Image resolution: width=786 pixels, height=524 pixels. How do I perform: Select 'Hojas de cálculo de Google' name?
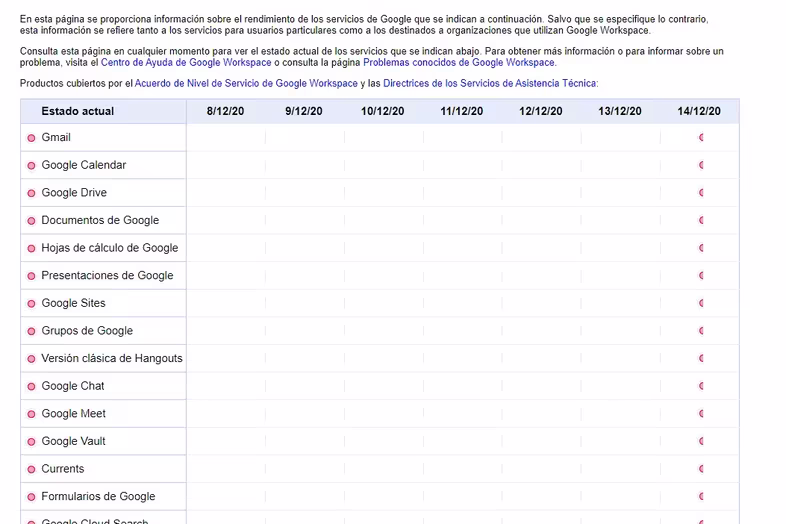tap(110, 248)
